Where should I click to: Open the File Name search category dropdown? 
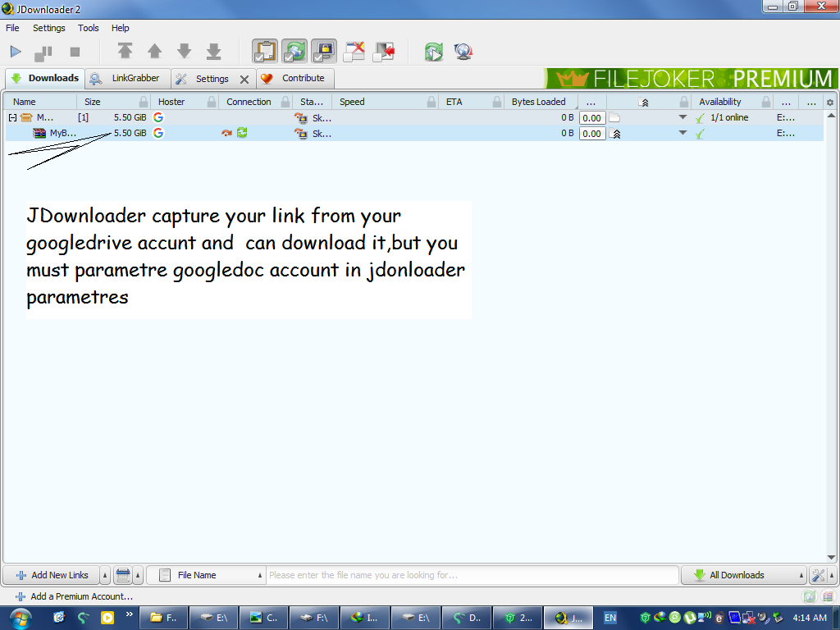click(206, 575)
